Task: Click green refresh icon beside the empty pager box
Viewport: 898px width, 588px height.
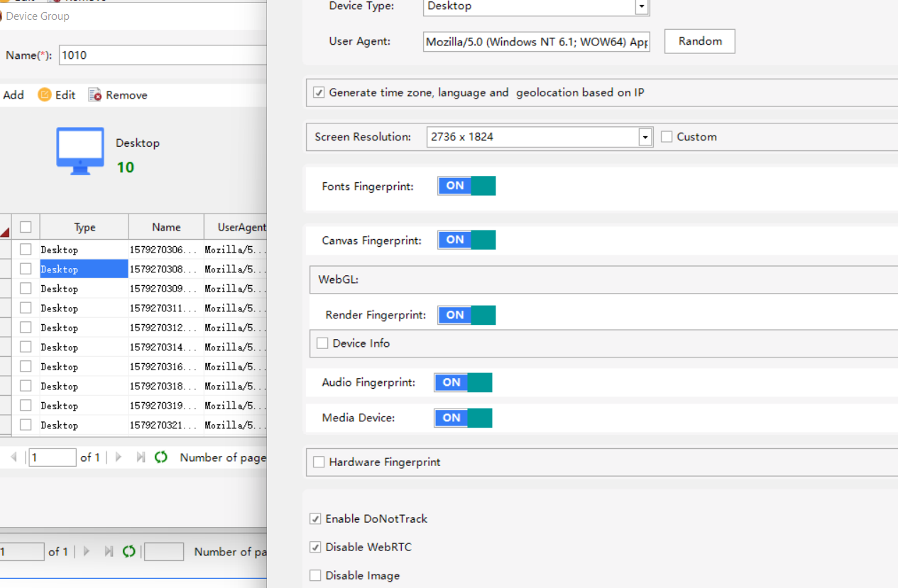Action: point(128,551)
